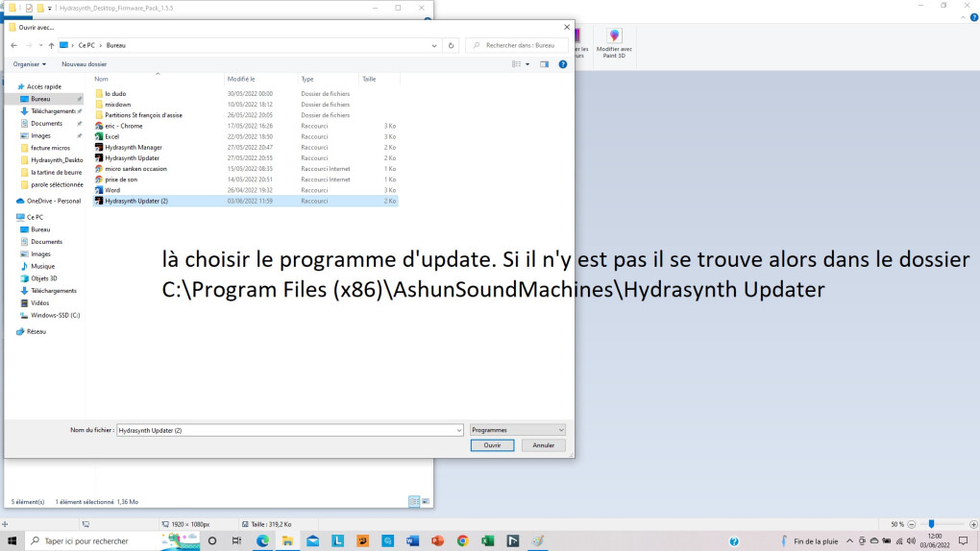Select OneDrive - Personal in sidebar

[x=53, y=202]
